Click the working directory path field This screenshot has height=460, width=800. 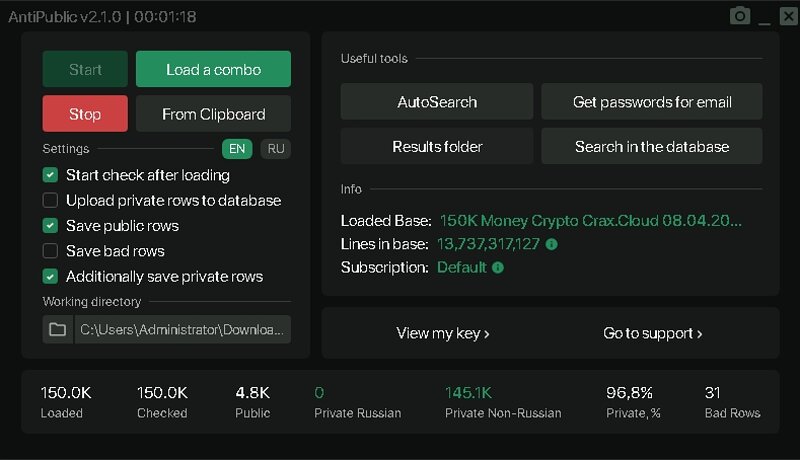coord(183,329)
